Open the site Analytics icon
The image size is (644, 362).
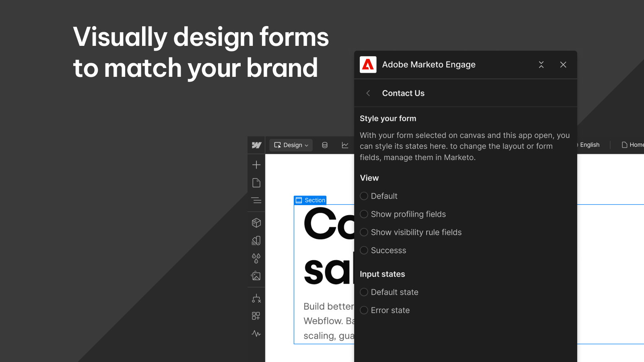point(345,145)
